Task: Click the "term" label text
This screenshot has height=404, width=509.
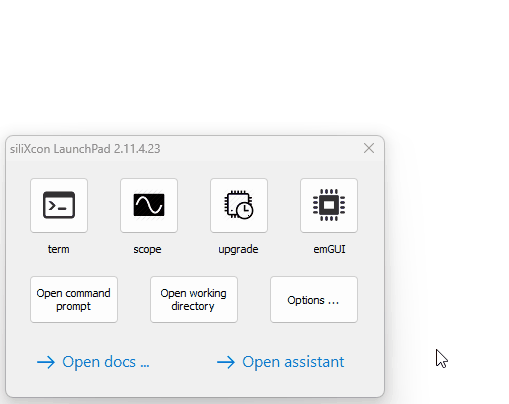Action: [x=59, y=249]
